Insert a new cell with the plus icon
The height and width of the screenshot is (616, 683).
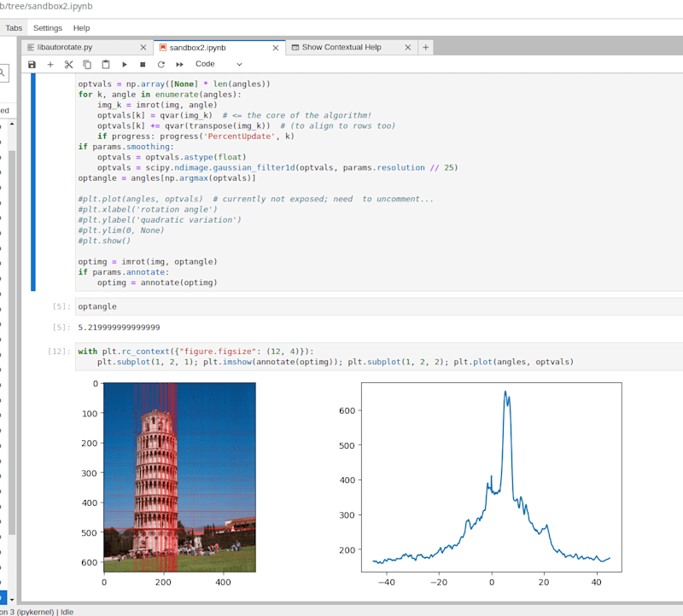(x=50, y=65)
